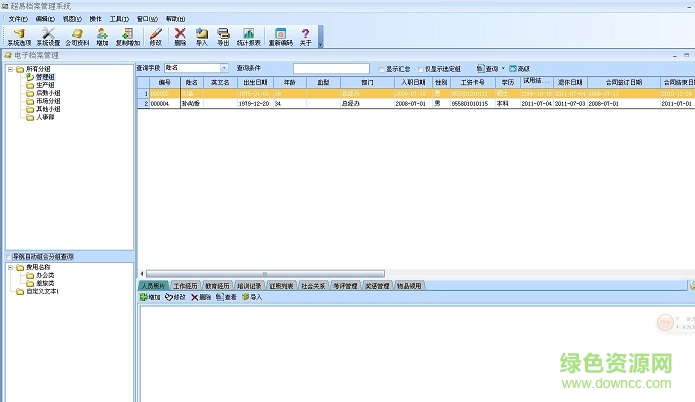The image size is (695, 402).
Task: Click the 增加 person icon in the main toolbar
Action: coord(102,36)
